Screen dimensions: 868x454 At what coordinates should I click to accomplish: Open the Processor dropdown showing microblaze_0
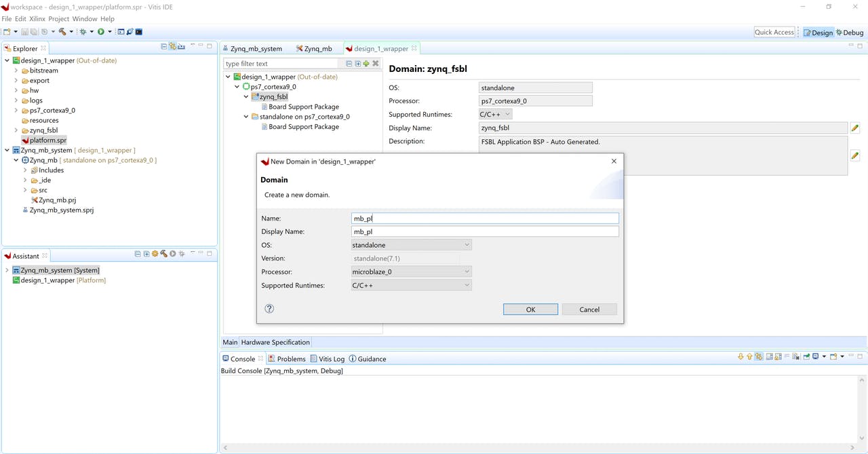click(411, 271)
